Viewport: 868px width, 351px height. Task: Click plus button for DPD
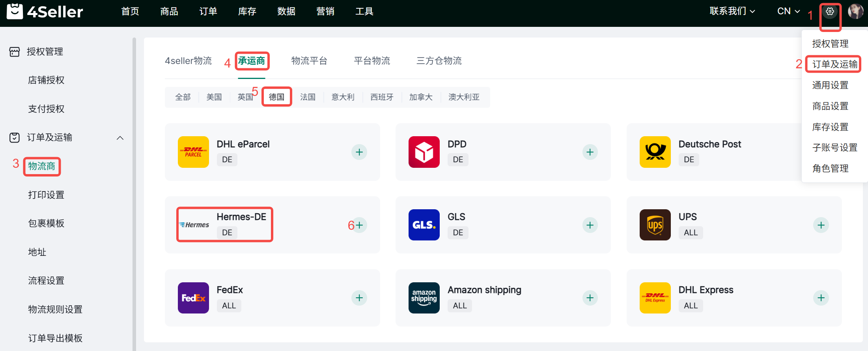click(590, 152)
